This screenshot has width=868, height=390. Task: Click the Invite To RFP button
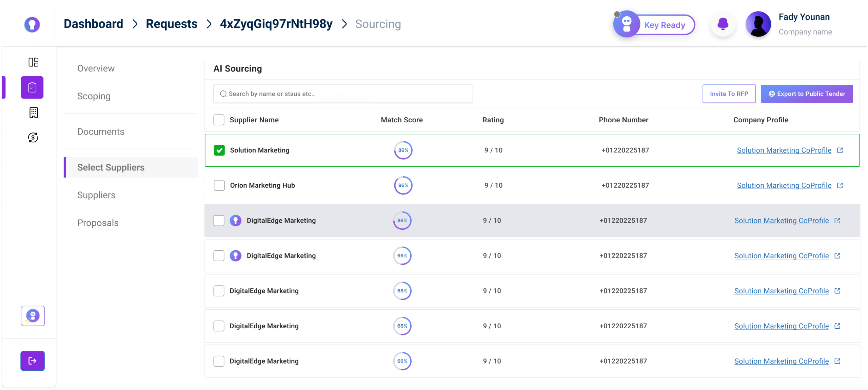click(x=729, y=94)
